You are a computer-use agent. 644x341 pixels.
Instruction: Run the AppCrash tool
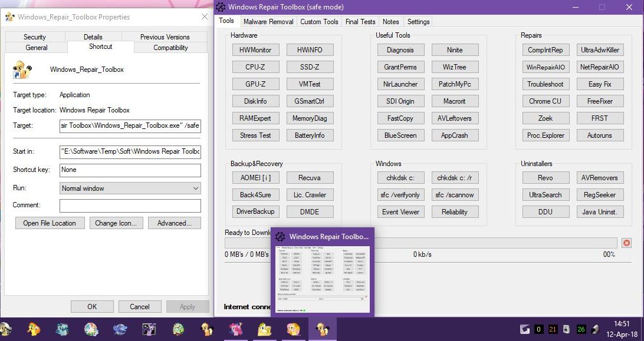tap(455, 135)
